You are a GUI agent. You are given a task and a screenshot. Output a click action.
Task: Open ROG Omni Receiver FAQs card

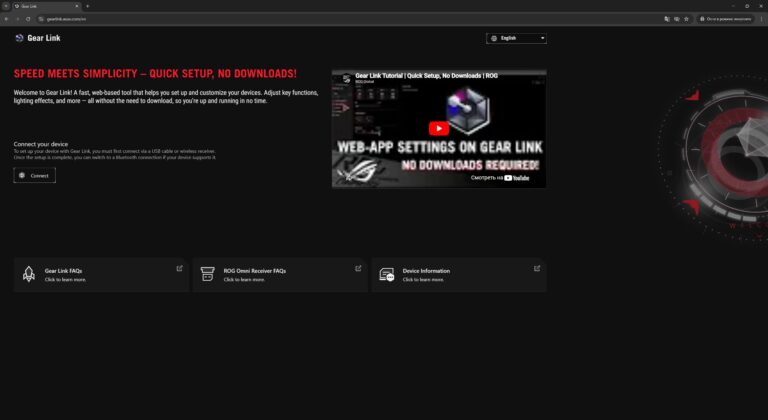pos(280,275)
